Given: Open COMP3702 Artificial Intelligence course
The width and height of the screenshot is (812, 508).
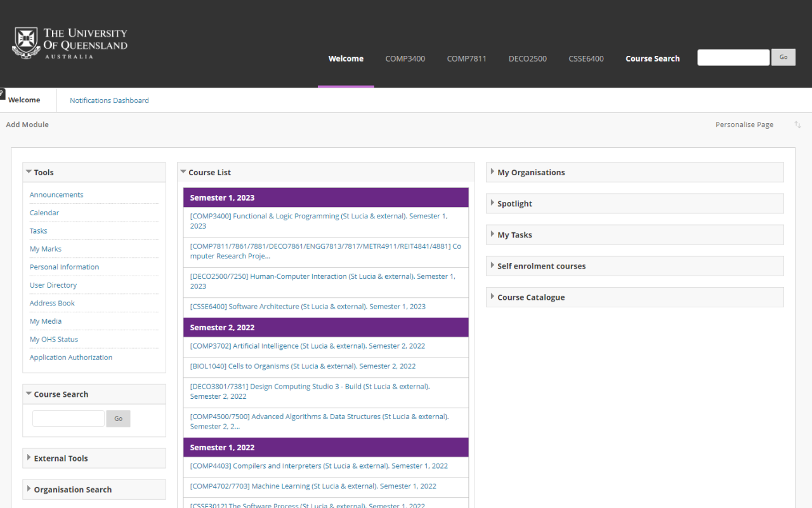Looking at the screenshot, I should pyautogui.click(x=308, y=346).
